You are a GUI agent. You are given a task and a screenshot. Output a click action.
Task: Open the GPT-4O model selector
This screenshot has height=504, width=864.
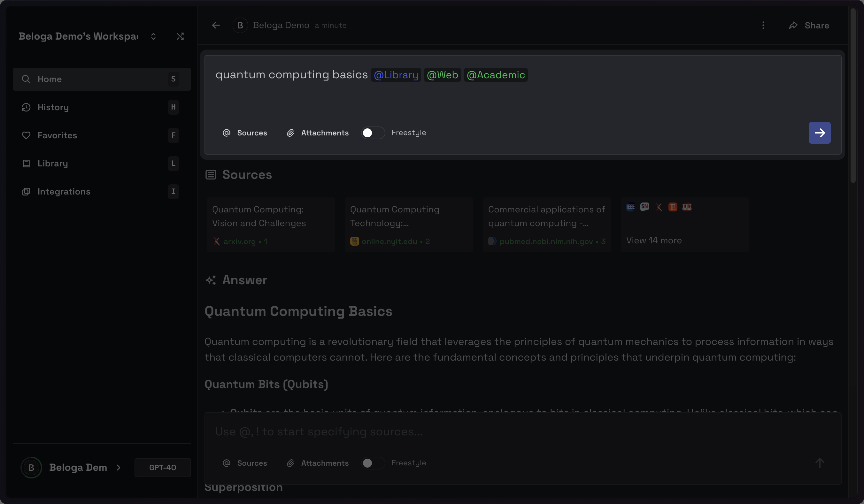tap(163, 467)
